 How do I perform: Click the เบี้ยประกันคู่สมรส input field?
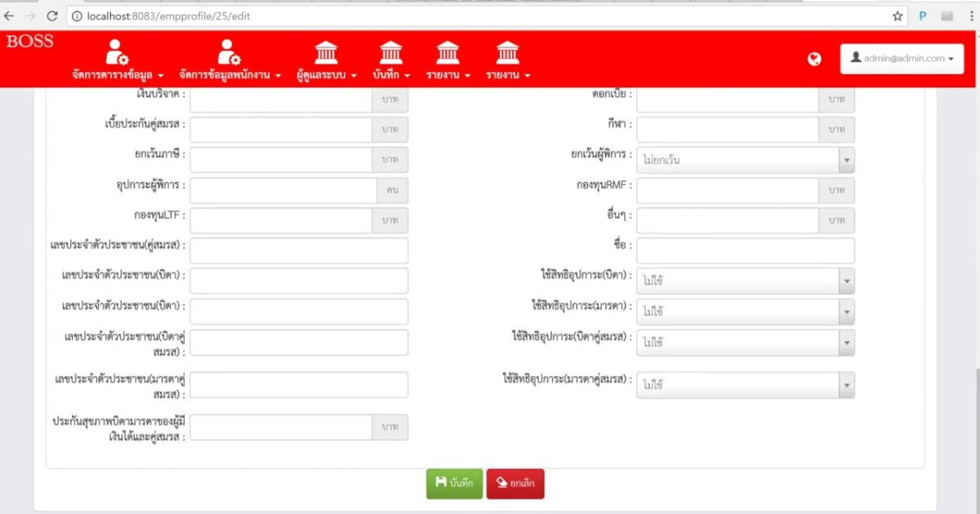click(x=281, y=129)
